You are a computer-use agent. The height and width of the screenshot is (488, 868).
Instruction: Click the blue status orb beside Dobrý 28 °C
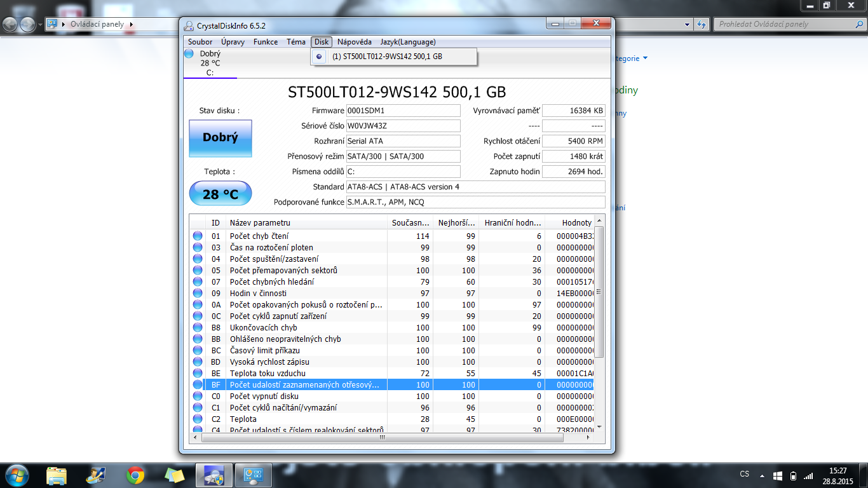[189, 54]
